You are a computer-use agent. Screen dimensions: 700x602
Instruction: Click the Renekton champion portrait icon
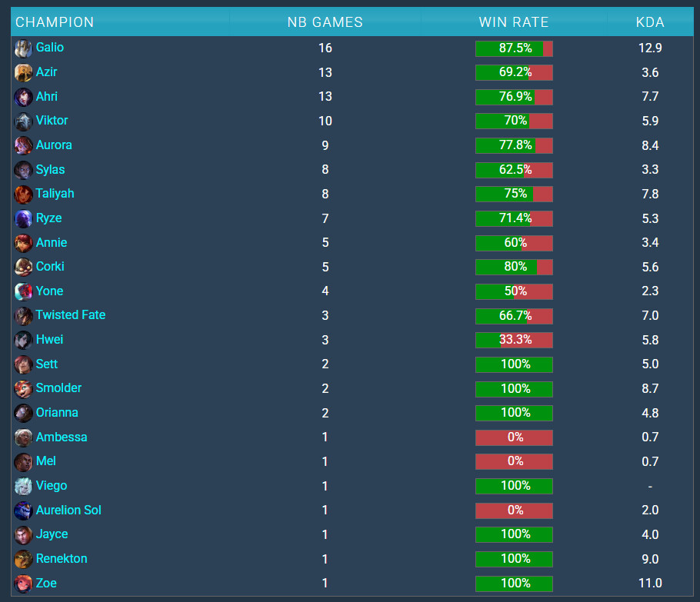click(23, 559)
